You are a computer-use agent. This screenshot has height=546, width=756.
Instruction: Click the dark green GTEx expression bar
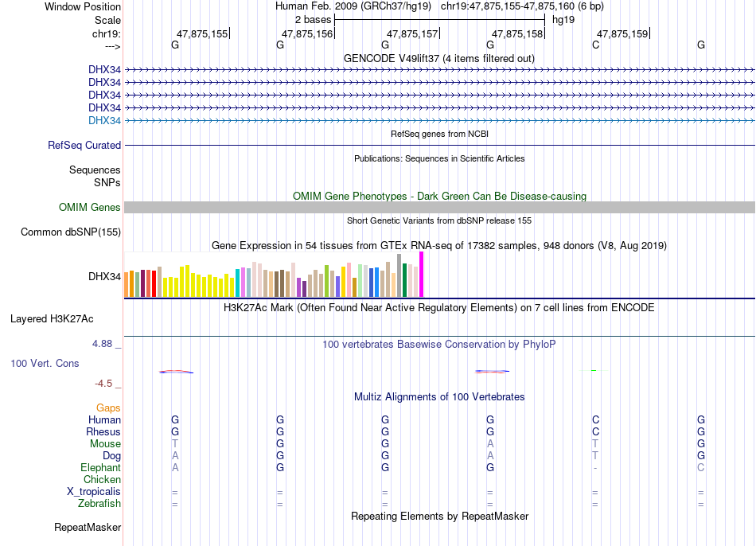click(404, 280)
